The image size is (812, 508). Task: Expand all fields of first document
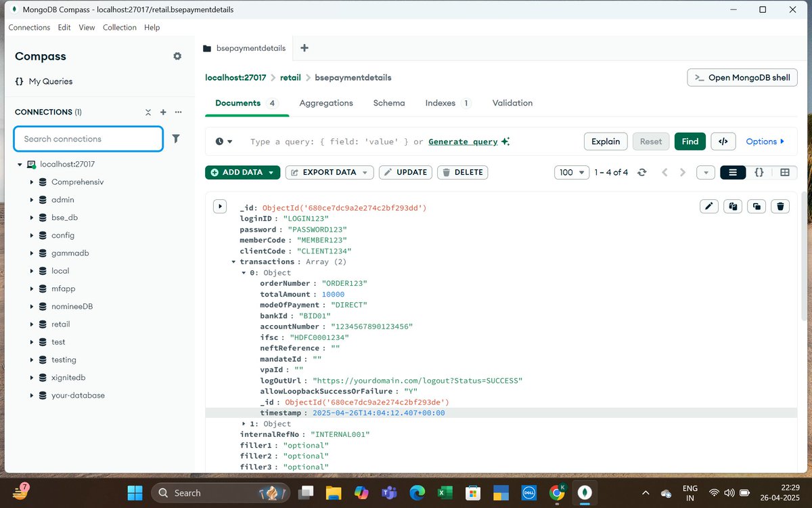[219, 206]
